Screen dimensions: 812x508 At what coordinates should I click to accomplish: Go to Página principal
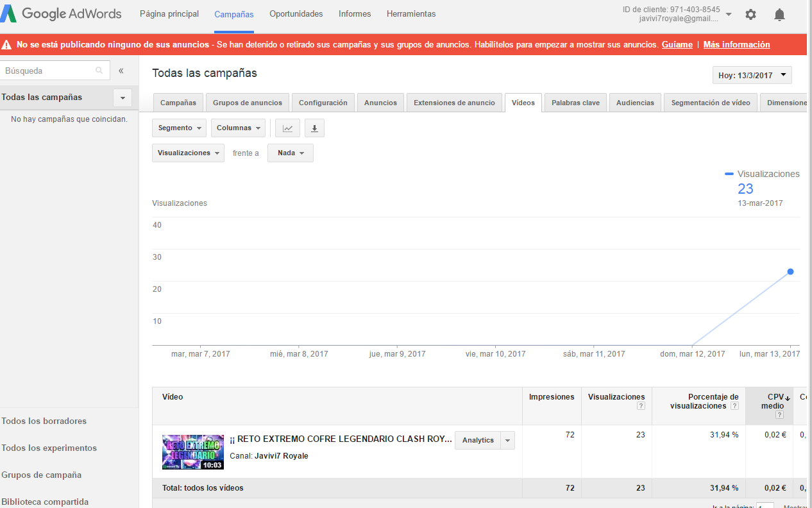[x=169, y=13]
